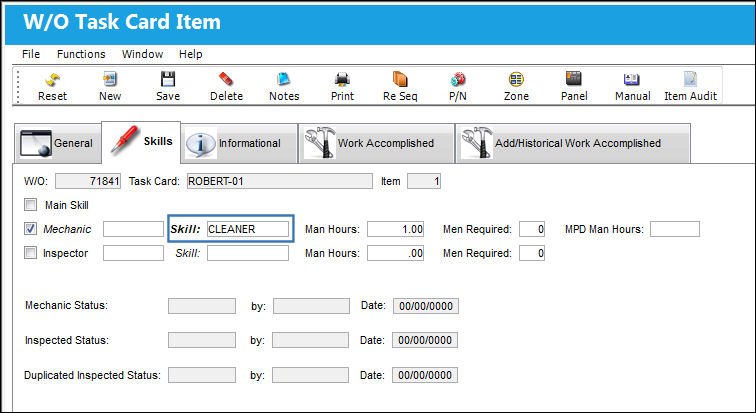
Task: Click the Task Card field ROBERT-01
Action: (x=280, y=181)
